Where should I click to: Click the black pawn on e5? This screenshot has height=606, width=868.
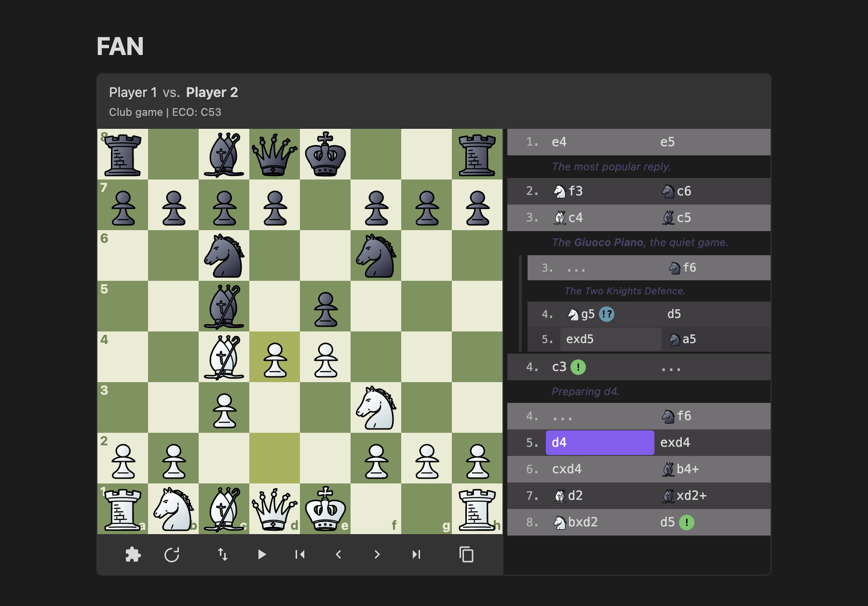(325, 306)
